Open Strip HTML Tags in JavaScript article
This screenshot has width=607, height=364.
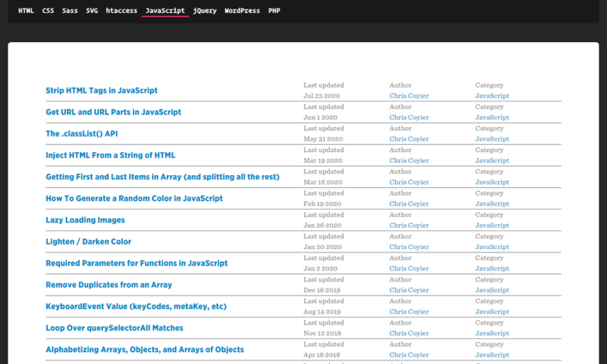click(x=101, y=91)
